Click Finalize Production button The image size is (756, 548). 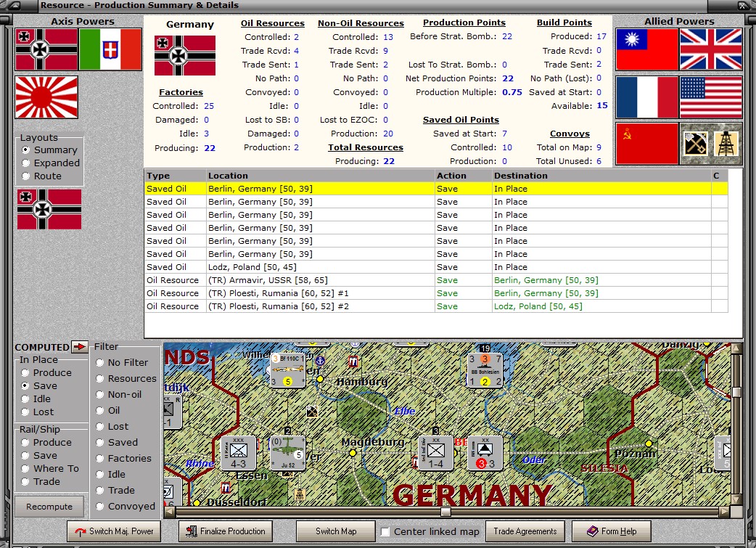coord(226,531)
